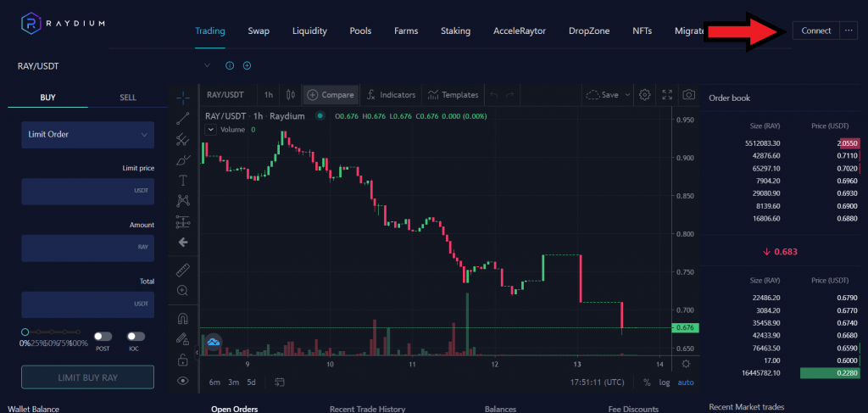Open chart settings gear icon
The image size is (868, 413).
click(644, 95)
